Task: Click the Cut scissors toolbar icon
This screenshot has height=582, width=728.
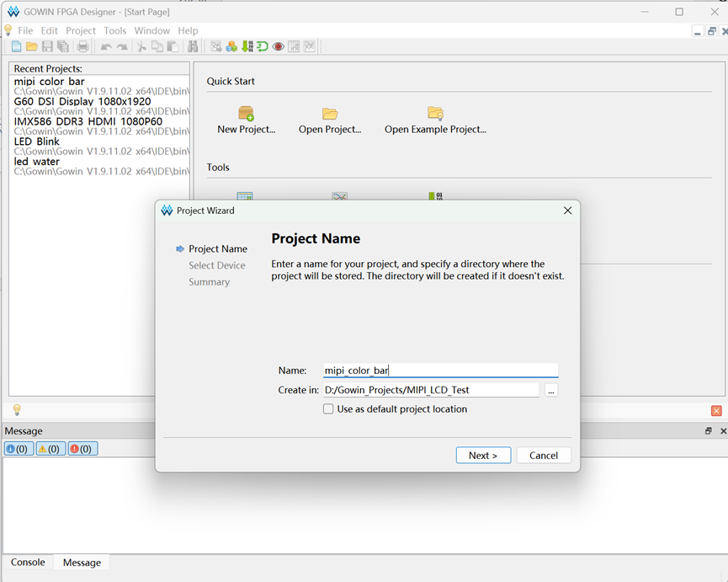Action: click(141, 46)
